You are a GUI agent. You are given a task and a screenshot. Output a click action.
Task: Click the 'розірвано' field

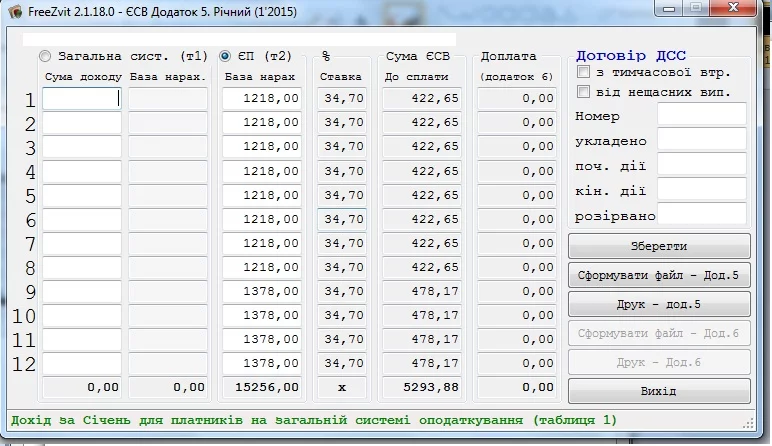702,214
